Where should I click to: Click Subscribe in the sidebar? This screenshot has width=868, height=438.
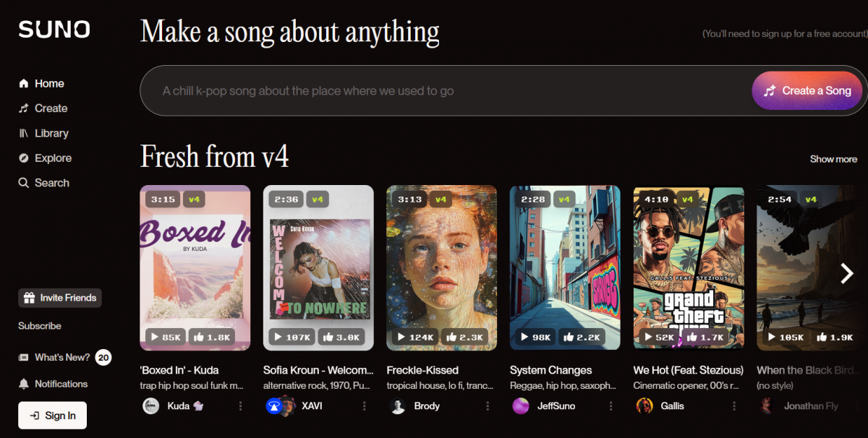(x=40, y=326)
